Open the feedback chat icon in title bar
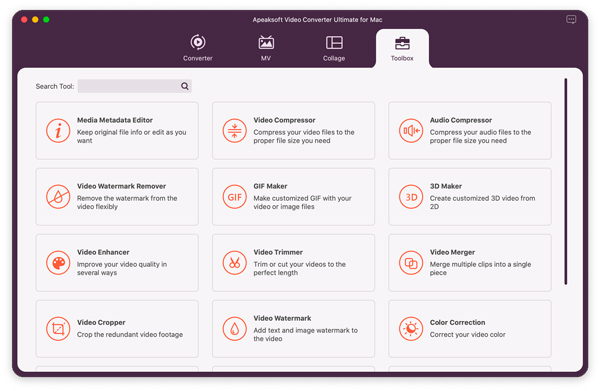Image resolution: width=600 pixels, height=391 pixels. coord(571,20)
